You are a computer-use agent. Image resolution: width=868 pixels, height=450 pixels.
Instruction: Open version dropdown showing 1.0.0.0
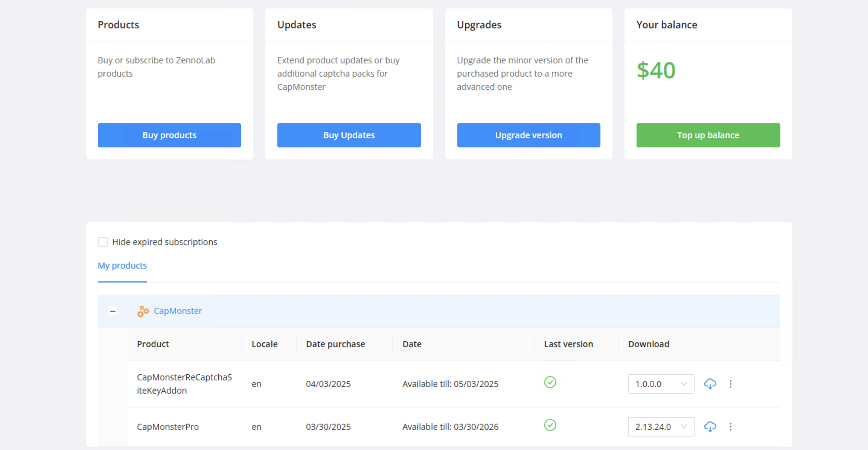tap(661, 384)
